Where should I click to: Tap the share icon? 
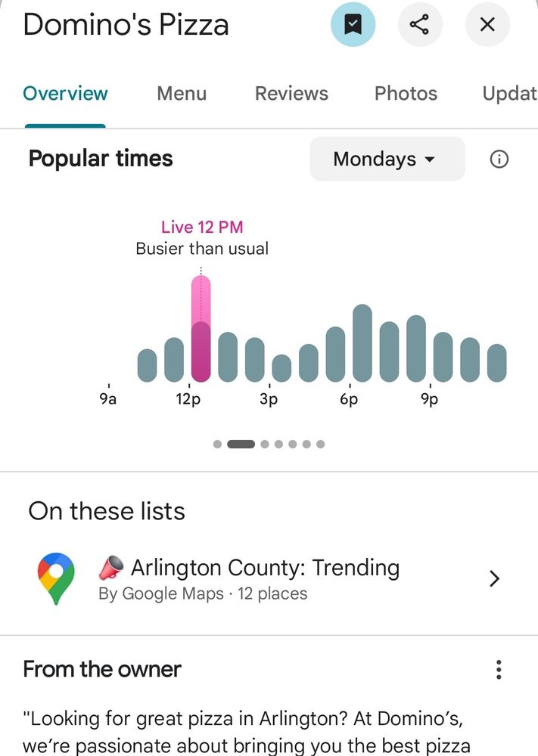(420, 24)
